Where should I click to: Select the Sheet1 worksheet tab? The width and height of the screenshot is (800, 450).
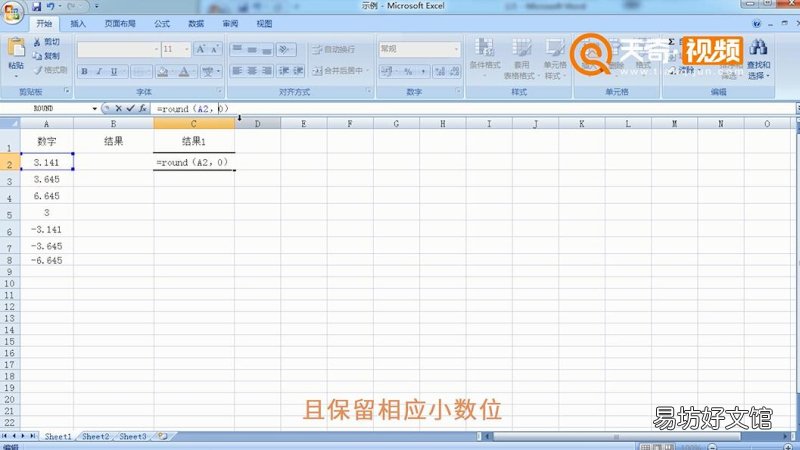tap(58, 436)
